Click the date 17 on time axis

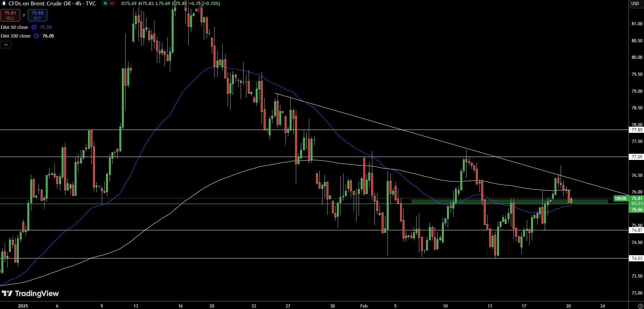(524, 306)
